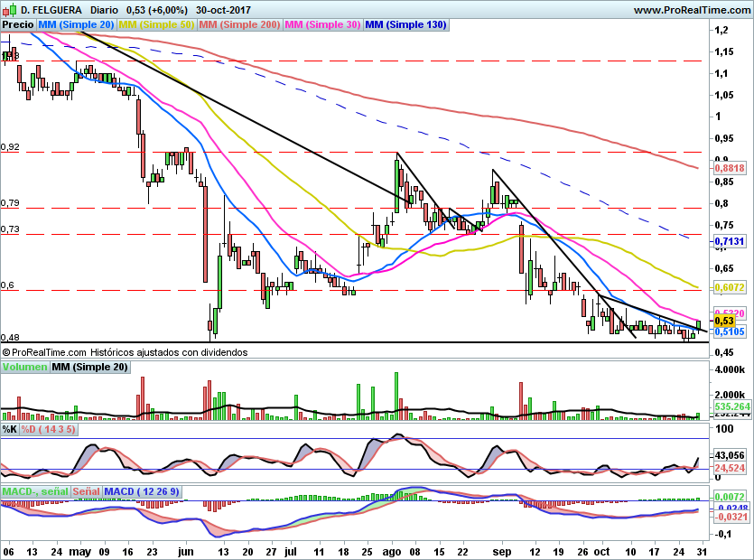Select the Precio indicator label
Image resolution: width=754 pixels, height=560 pixels.
click(x=18, y=25)
